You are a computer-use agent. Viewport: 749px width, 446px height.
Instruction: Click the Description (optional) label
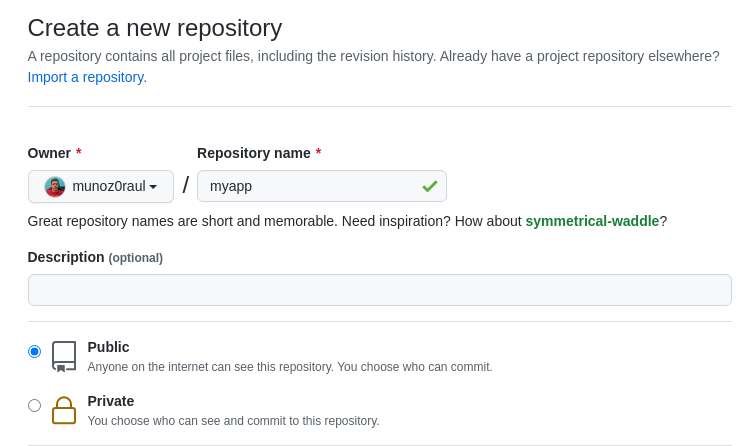coord(95,257)
